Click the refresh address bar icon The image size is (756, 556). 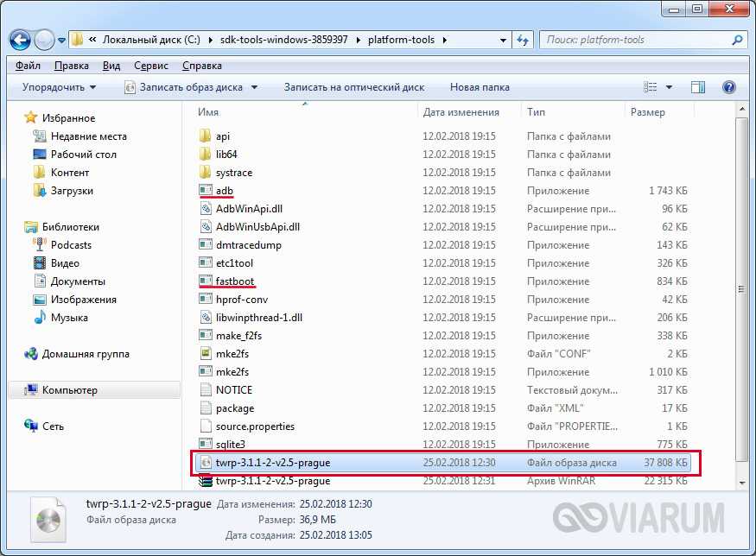pyautogui.click(x=523, y=40)
